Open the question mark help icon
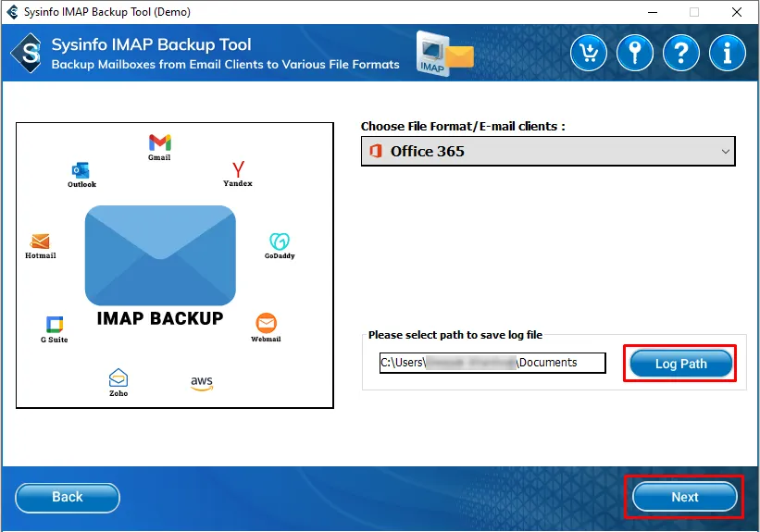Viewport: 760px width, 532px height. [x=681, y=53]
